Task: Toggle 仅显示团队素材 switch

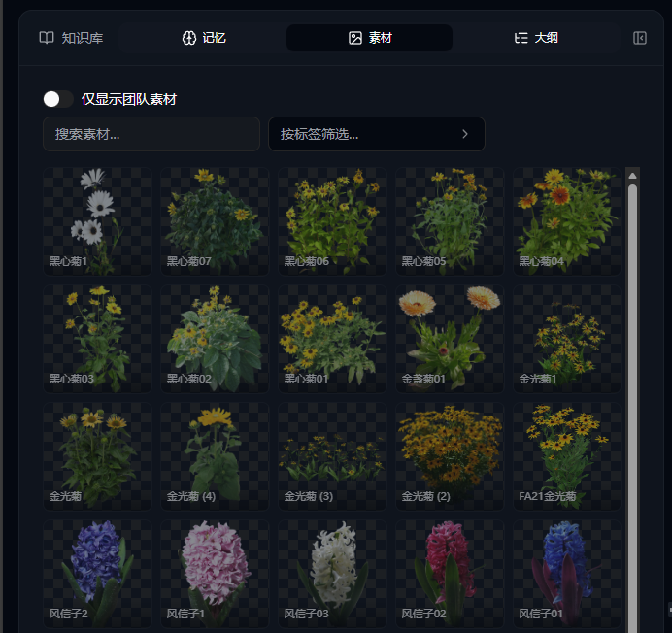Action: point(58,99)
